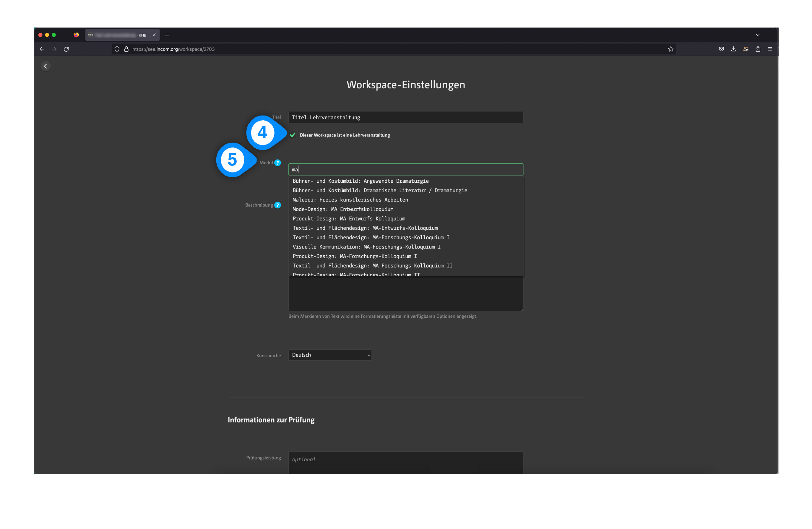The image size is (812, 529).
Task: Click the help icon next to Modul
Action: coord(278,163)
